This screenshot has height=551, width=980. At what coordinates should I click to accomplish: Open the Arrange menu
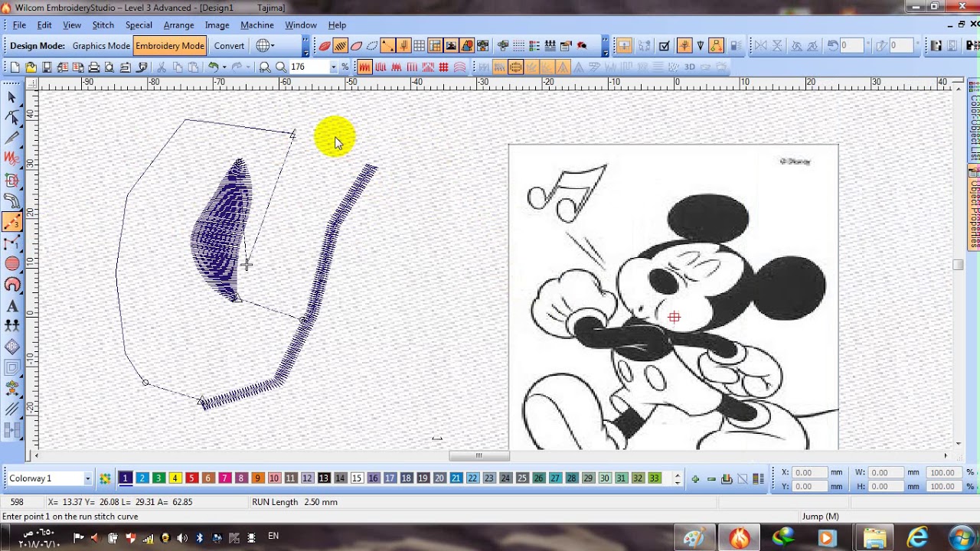(178, 25)
